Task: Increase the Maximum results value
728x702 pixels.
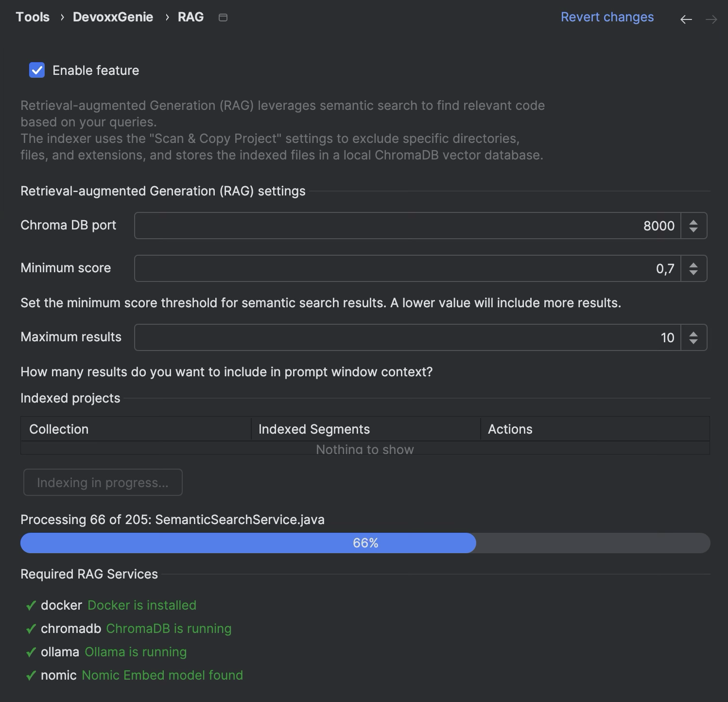Action: point(693,333)
